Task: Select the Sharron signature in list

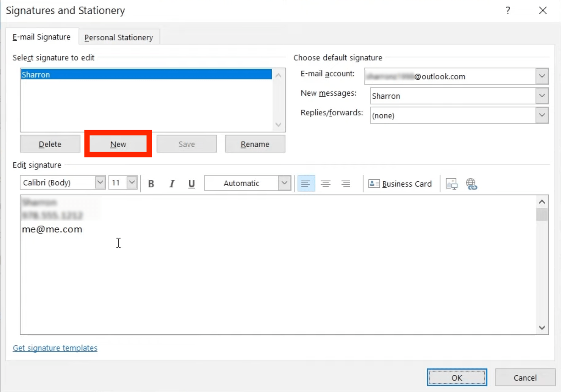Action: point(146,74)
